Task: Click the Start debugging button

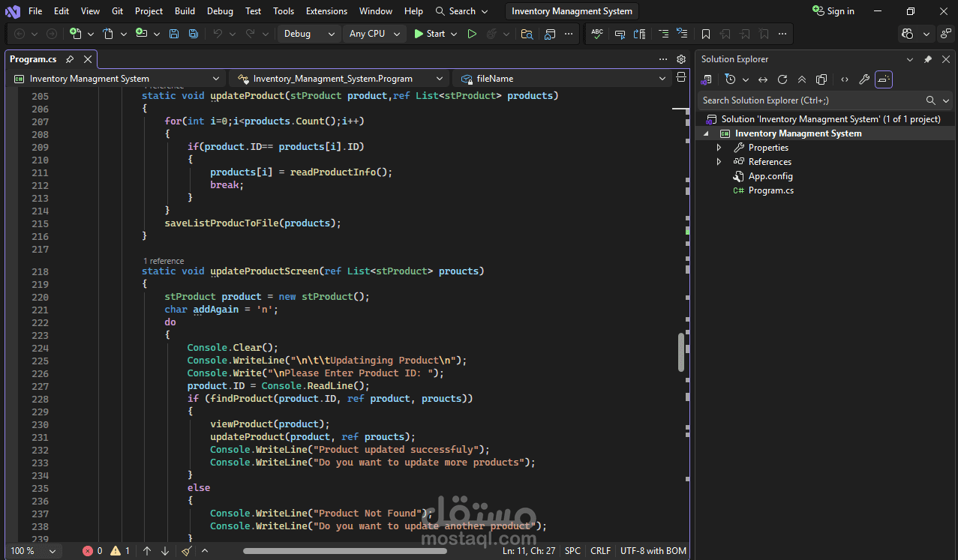Action: click(430, 34)
